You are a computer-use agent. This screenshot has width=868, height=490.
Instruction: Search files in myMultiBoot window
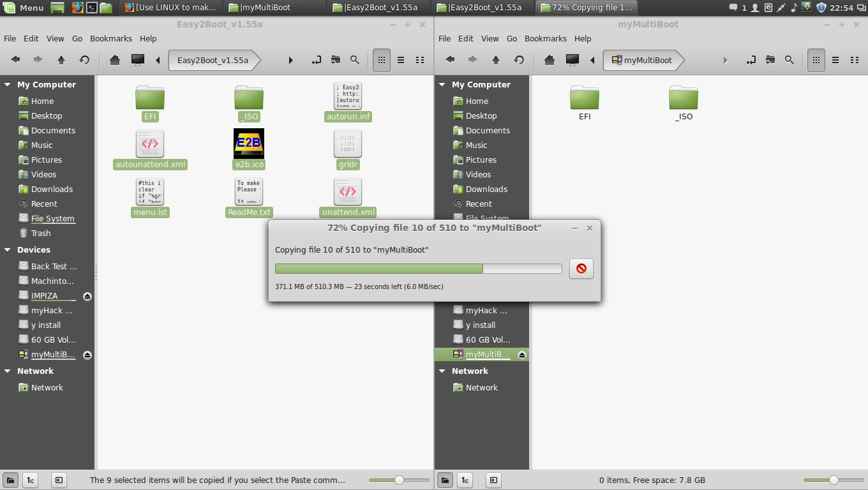pyautogui.click(x=789, y=60)
